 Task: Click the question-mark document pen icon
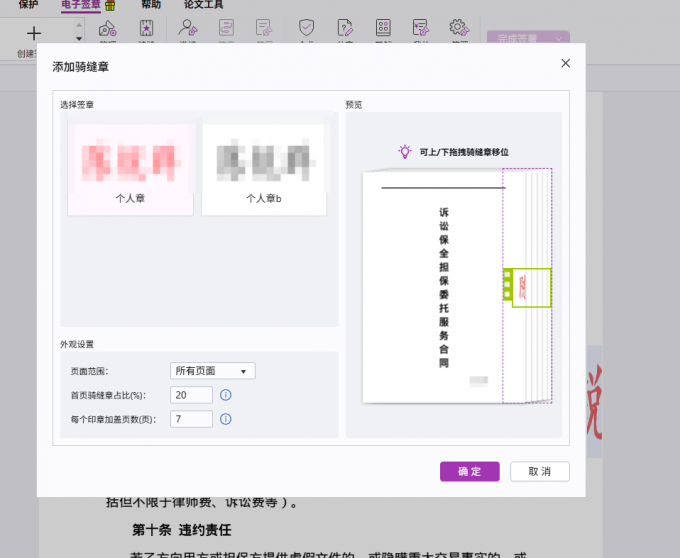click(x=345, y=28)
